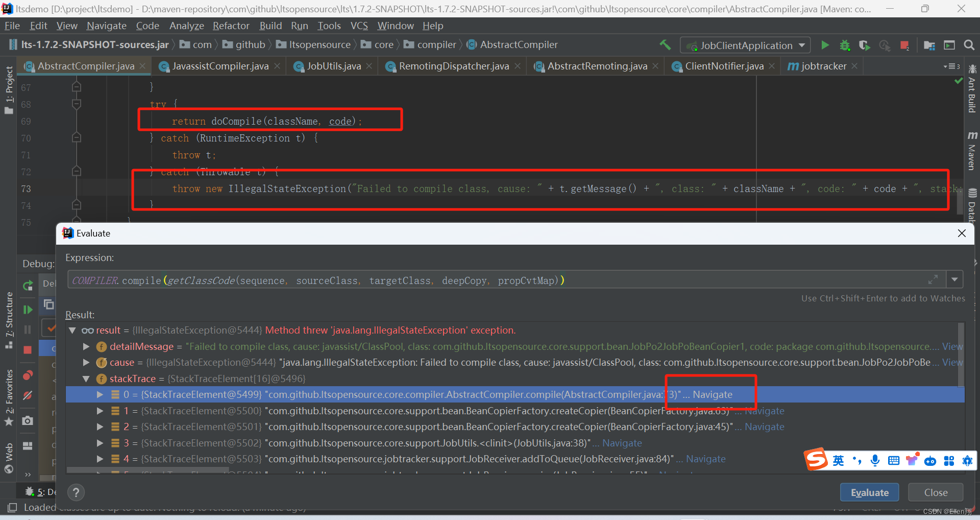Build project with the hammer icon
This screenshot has height=520, width=980.
click(665, 45)
